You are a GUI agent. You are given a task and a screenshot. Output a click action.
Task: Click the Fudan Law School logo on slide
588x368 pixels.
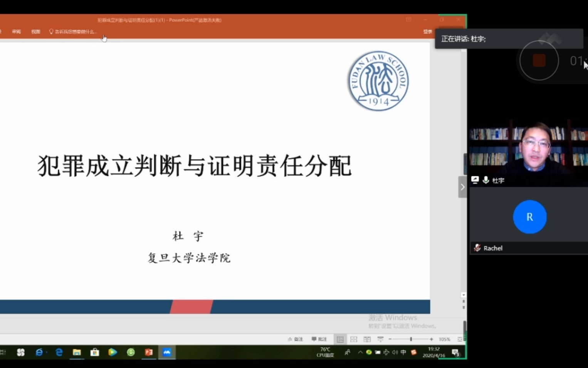point(378,81)
